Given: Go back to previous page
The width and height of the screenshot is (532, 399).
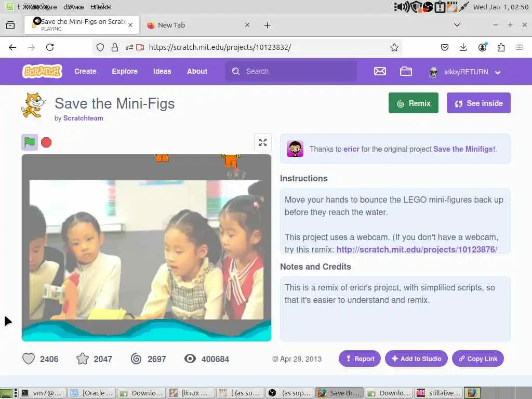Looking at the screenshot, I should (x=12, y=47).
